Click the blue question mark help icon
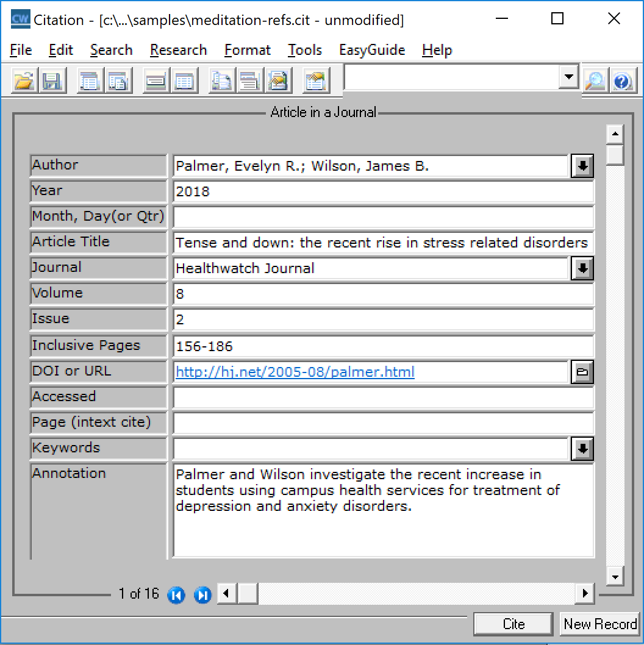The height and width of the screenshot is (645, 644). 622,81
